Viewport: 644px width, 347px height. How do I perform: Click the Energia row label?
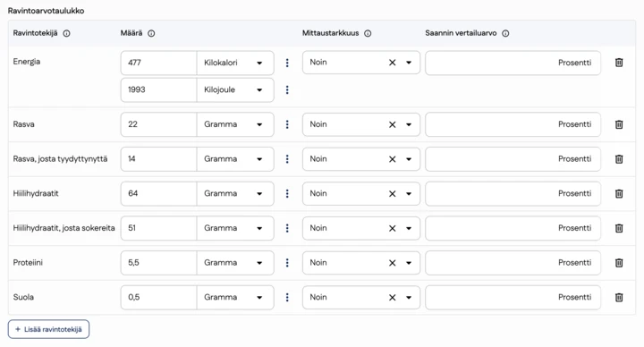27,62
